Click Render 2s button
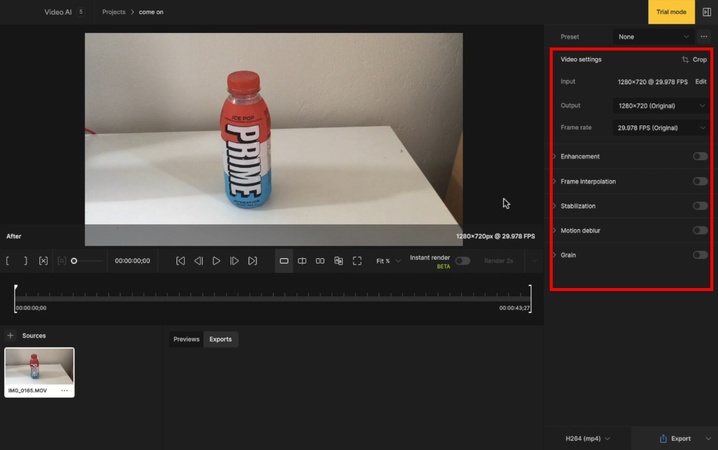 pos(498,261)
